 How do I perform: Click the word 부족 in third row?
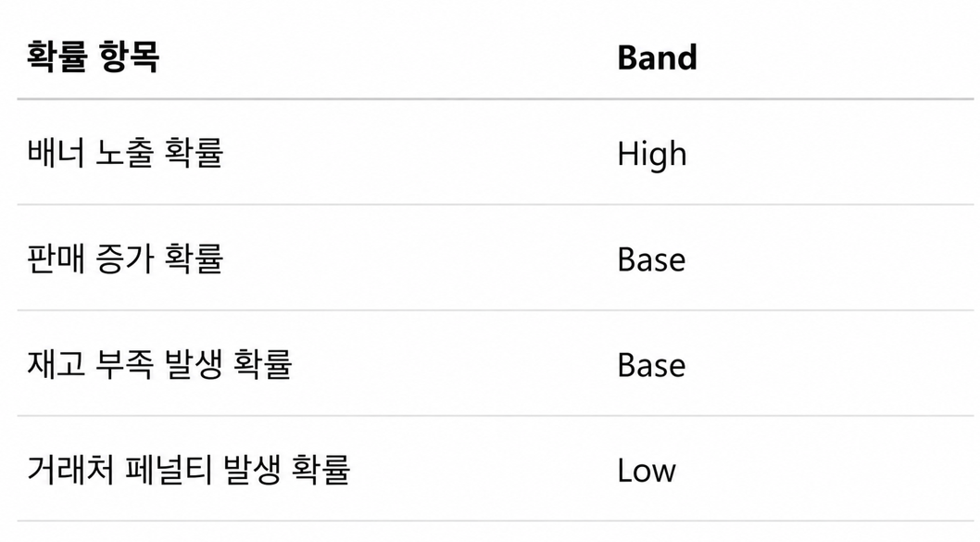coord(124,364)
